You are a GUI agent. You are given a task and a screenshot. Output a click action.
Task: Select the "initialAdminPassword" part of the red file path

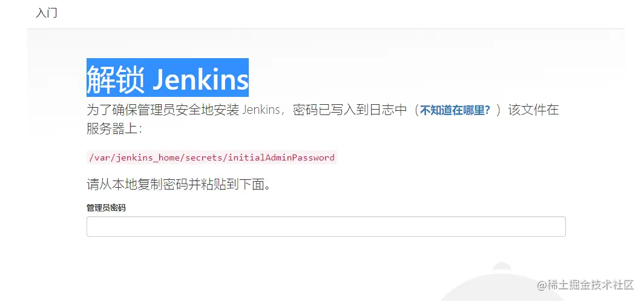(x=281, y=157)
